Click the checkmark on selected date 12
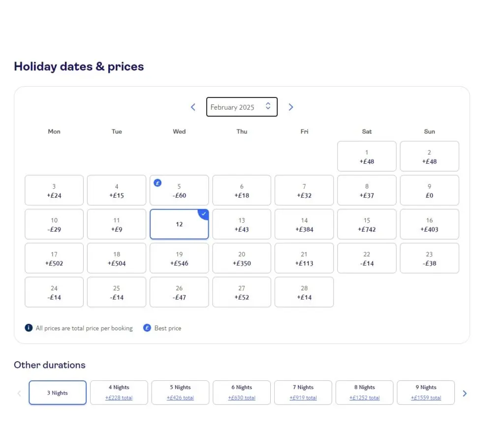This screenshot has height=430, width=504. 203,214
